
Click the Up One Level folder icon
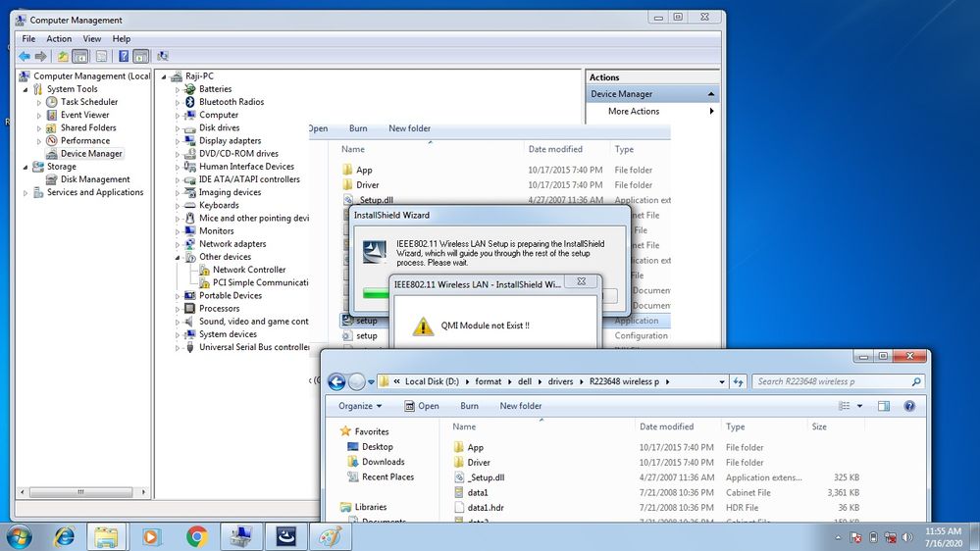(63, 56)
